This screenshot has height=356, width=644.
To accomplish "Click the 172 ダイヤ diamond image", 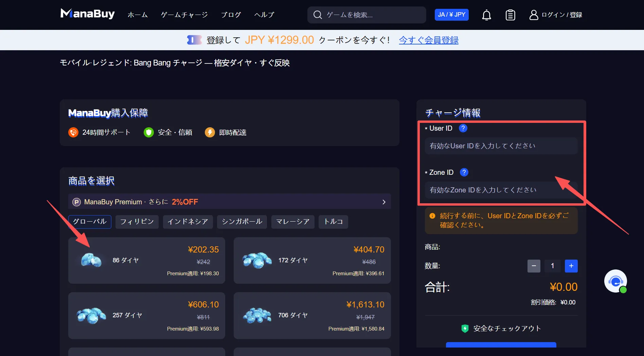I will click(257, 261).
